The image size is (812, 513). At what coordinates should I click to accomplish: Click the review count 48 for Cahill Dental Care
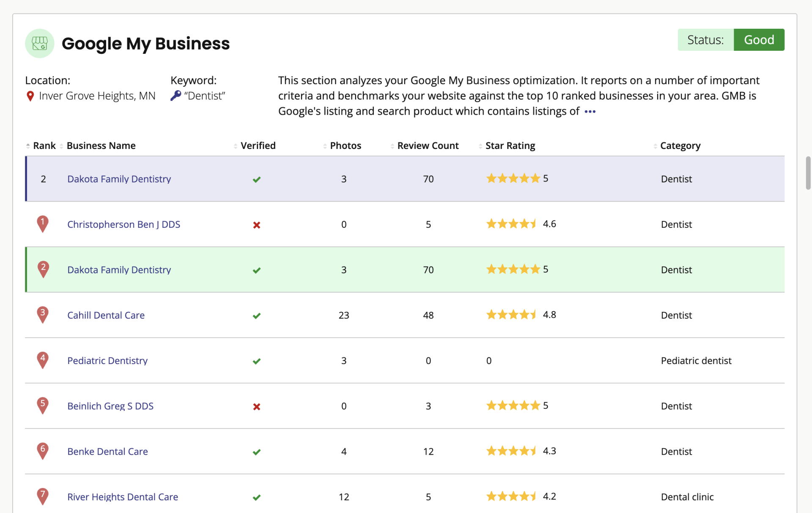pyautogui.click(x=428, y=315)
